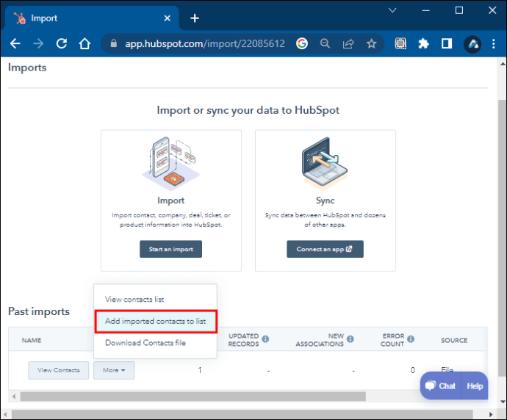Screen dimensions: 507x420
Task: Open the extensions puzzle icon
Action: point(423,43)
